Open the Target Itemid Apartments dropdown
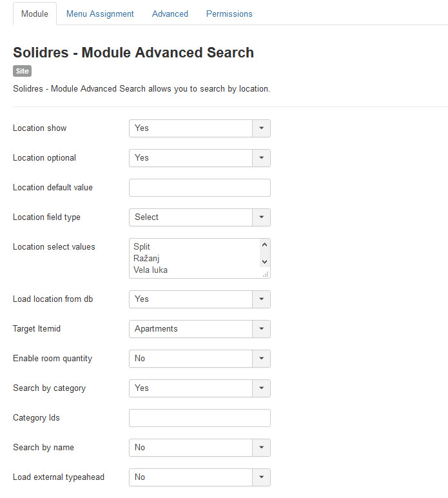The height and width of the screenshot is (498, 448). (199, 329)
